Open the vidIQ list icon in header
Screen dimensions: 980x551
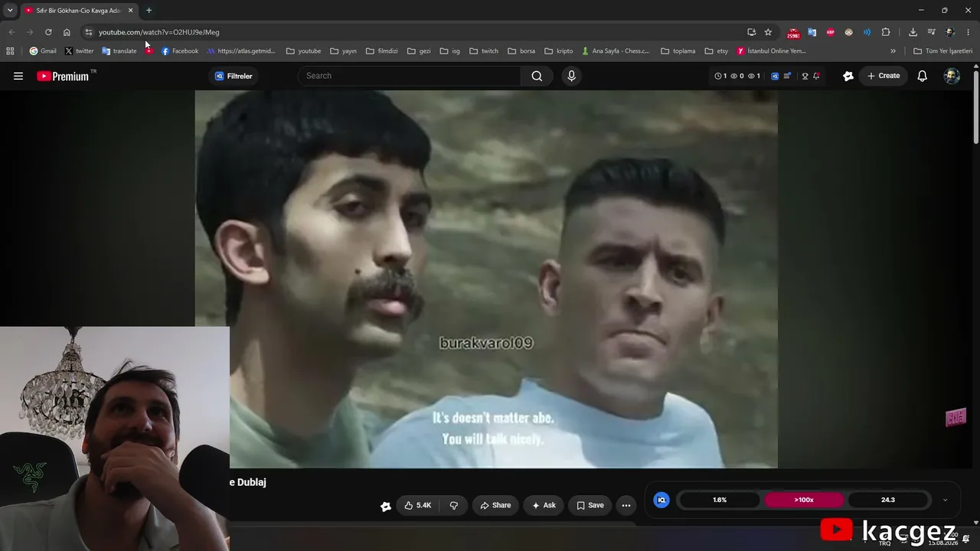click(787, 76)
